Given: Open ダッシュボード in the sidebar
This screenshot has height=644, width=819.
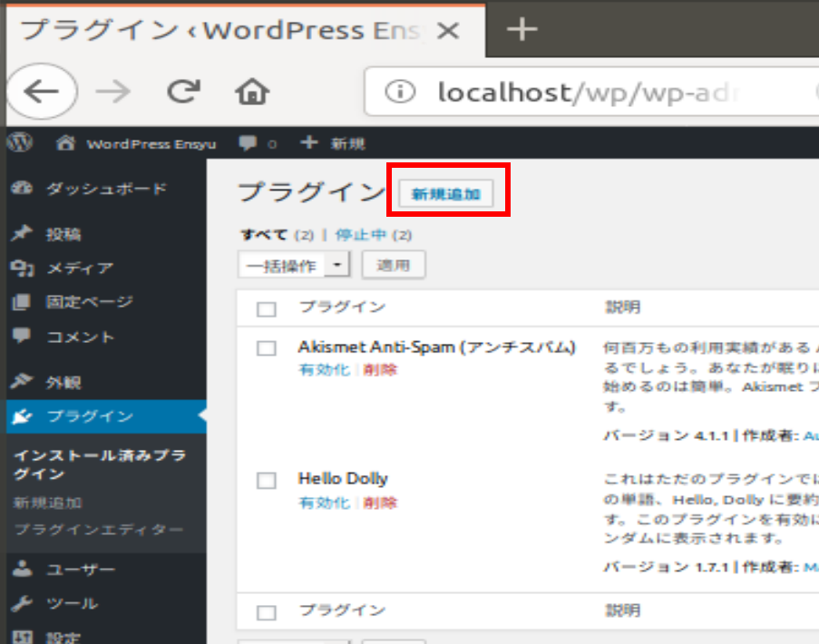Looking at the screenshot, I should (x=106, y=189).
